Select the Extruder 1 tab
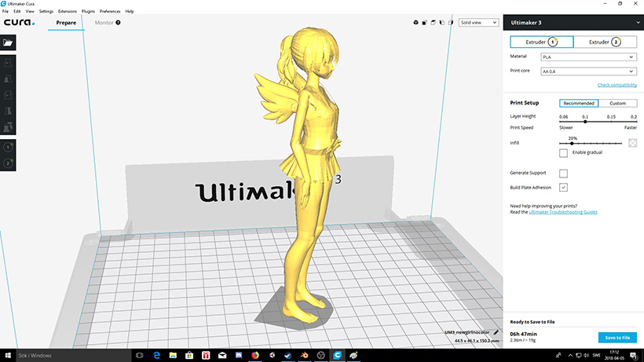This screenshot has height=362, width=644. coord(542,42)
